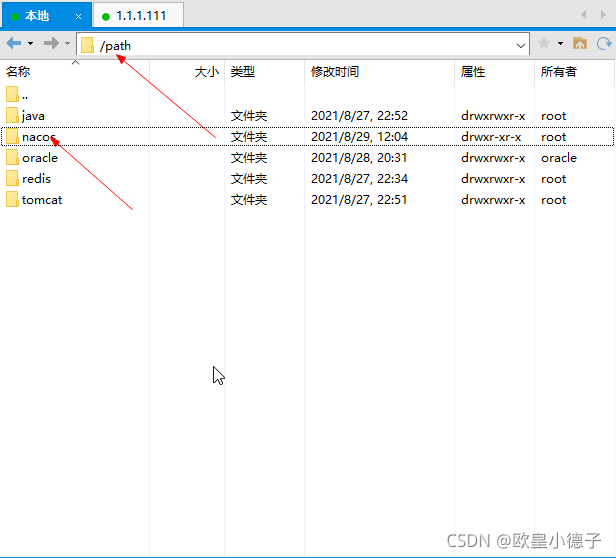This screenshot has height=558, width=616.
Task: Click the oracle folder icon
Action: tap(12, 158)
